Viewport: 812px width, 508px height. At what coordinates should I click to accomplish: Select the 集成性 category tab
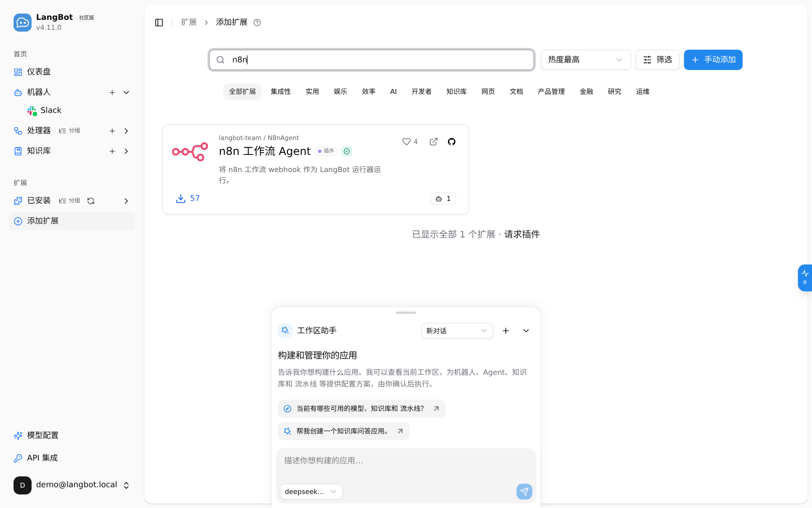coord(281,92)
